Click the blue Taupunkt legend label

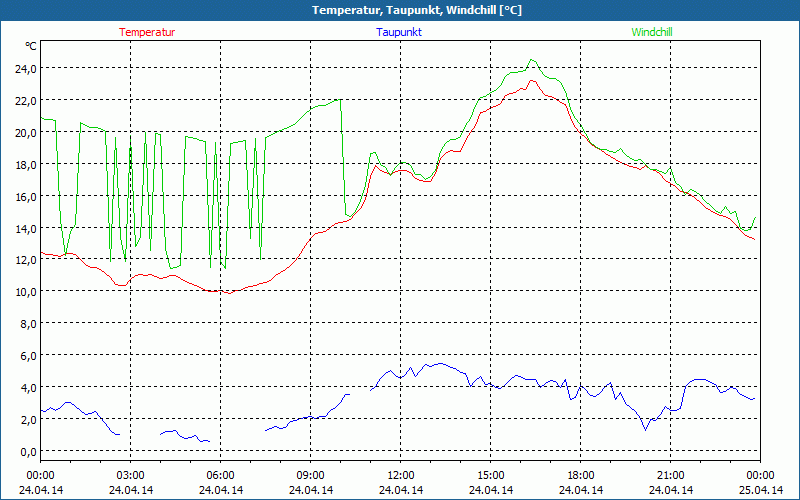pyautogui.click(x=399, y=32)
